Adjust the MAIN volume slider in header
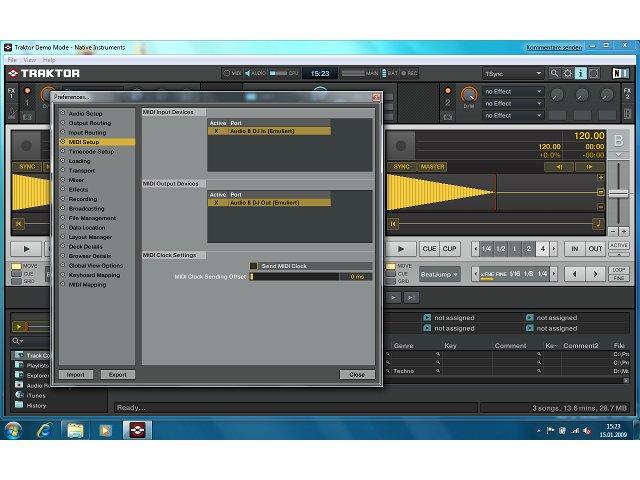Image resolution: width=640 pixels, height=480 pixels. [353, 73]
